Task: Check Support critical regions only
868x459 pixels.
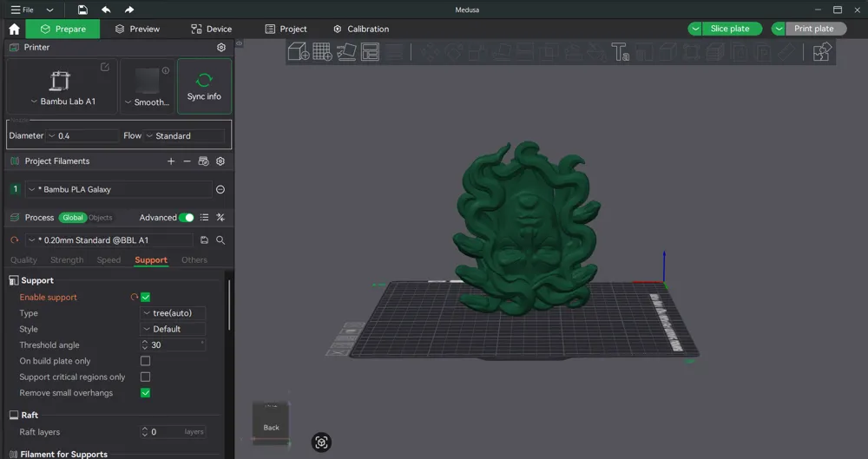Action: pos(146,377)
